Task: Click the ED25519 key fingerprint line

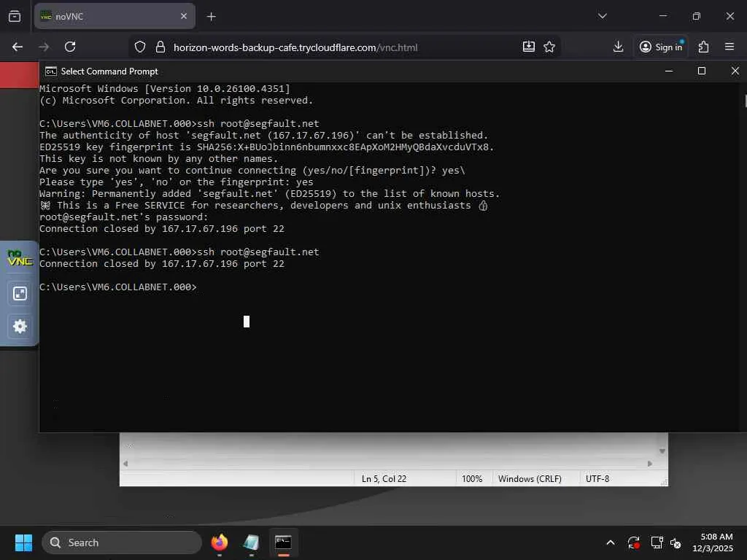Action: coord(267,147)
